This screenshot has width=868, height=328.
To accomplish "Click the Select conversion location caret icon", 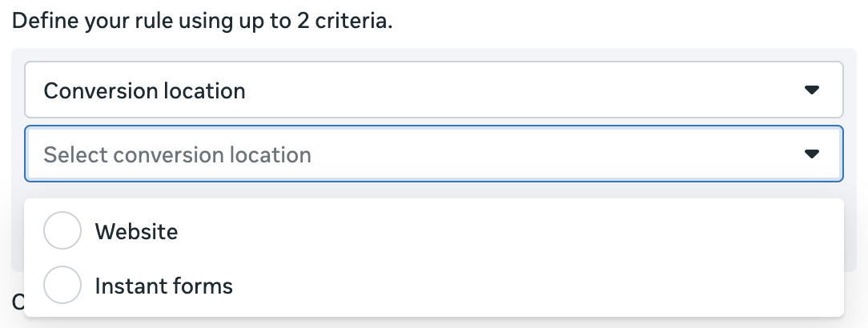I will point(812,154).
